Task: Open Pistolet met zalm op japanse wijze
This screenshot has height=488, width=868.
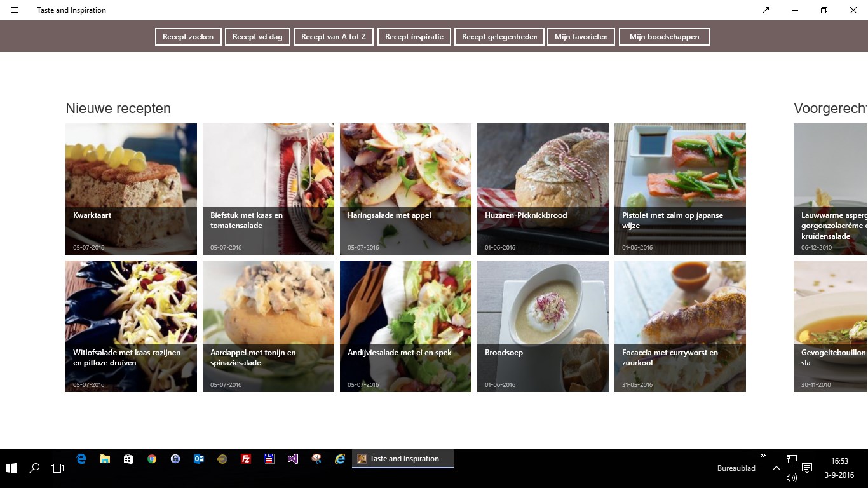Action: click(x=680, y=189)
